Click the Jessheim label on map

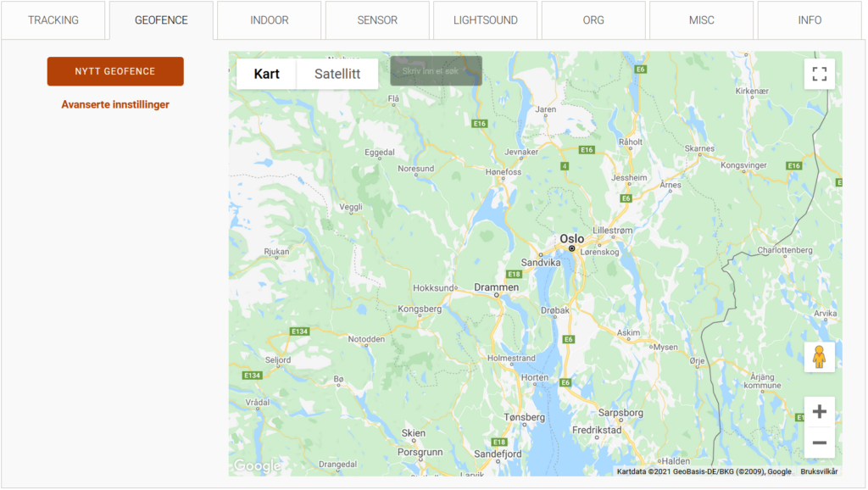(629, 178)
